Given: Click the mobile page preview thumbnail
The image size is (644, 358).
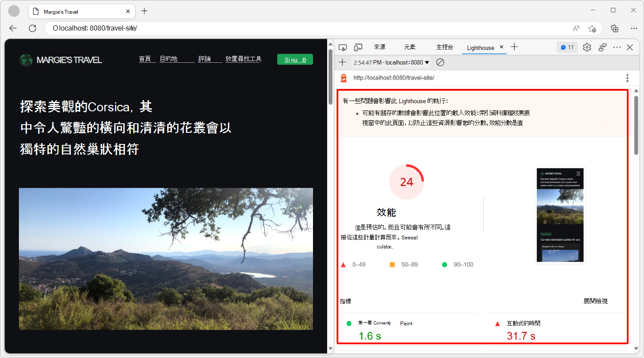Looking at the screenshot, I should [x=559, y=215].
